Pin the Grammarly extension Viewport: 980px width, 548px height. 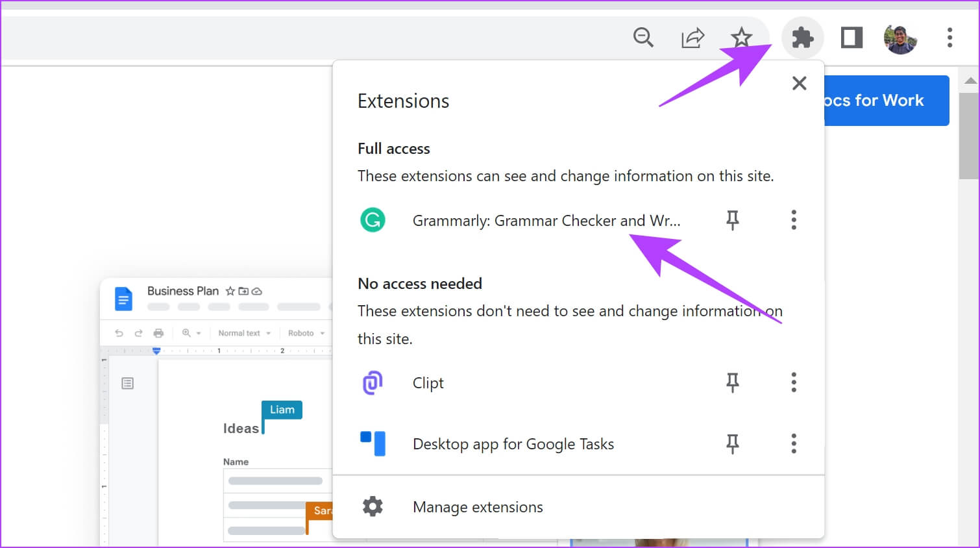tap(733, 220)
